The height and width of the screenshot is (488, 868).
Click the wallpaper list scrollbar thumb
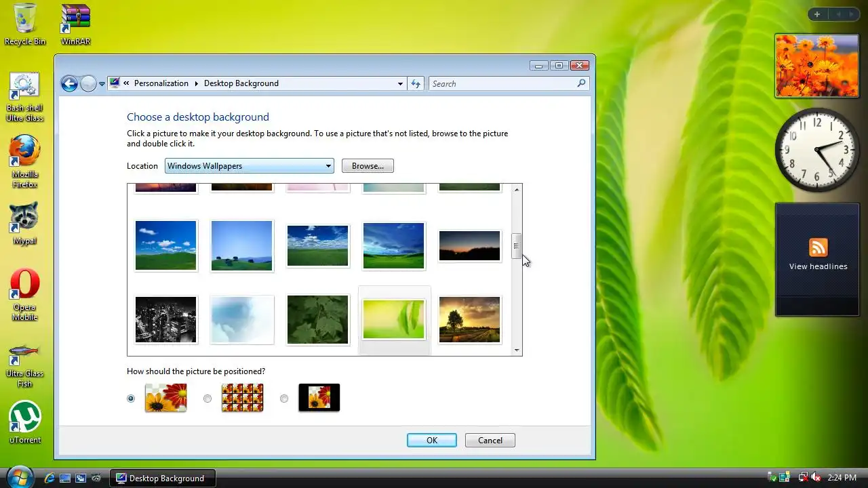coord(517,246)
